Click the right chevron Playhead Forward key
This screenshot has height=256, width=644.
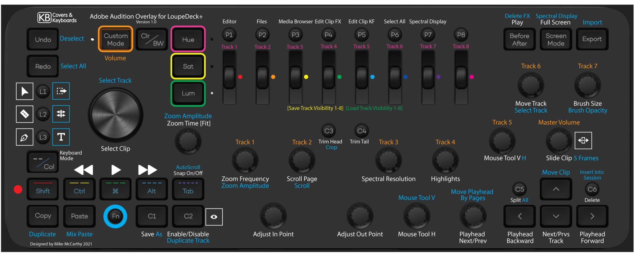(x=592, y=216)
